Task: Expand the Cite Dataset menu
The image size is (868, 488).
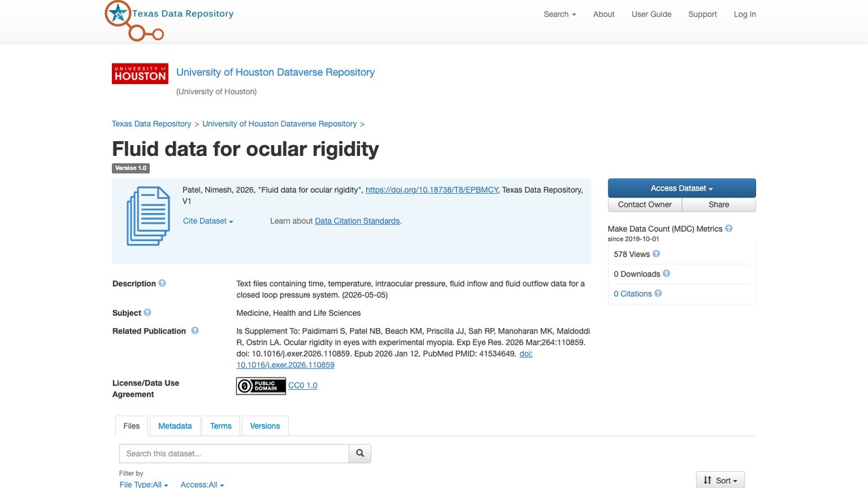Action: (208, 221)
